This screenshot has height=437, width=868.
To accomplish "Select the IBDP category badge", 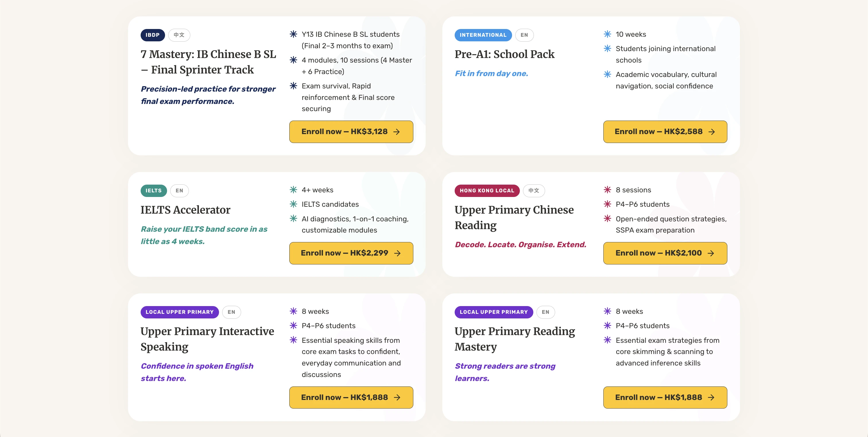I will tap(153, 35).
